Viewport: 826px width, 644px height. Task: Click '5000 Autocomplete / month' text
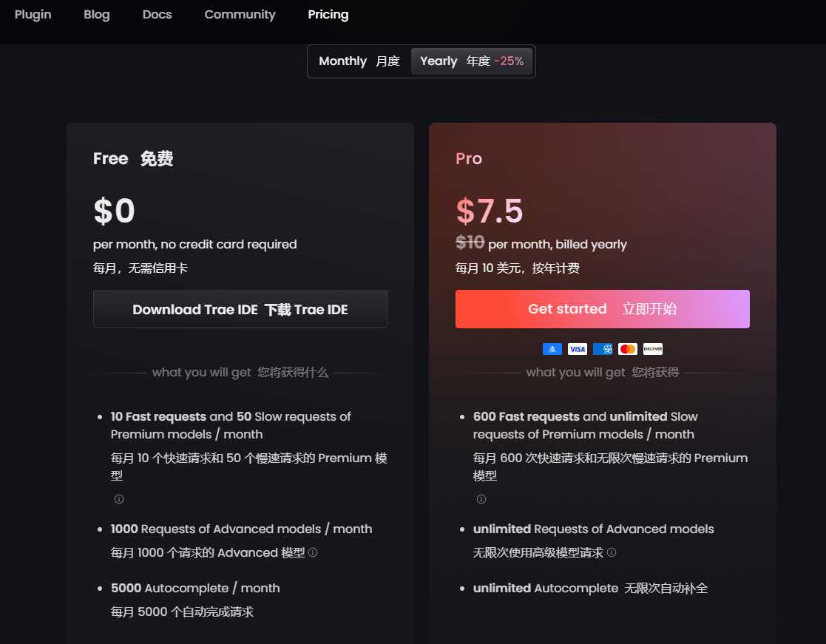195,589
